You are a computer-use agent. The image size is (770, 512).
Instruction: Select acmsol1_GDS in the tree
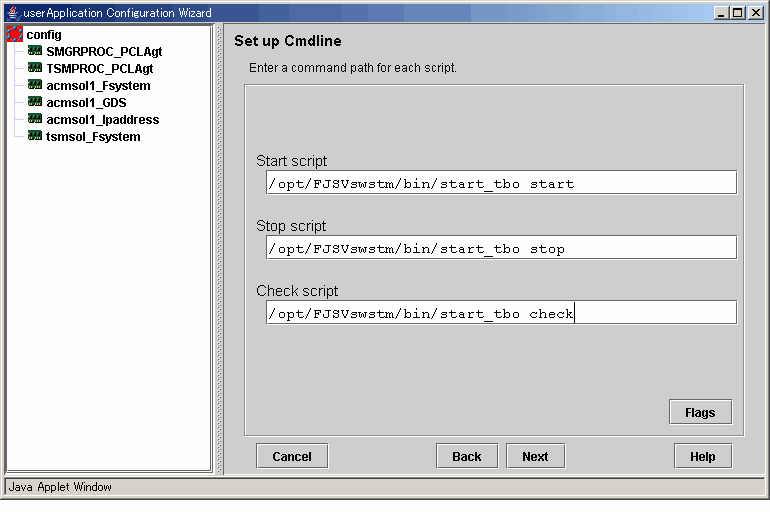point(86,103)
